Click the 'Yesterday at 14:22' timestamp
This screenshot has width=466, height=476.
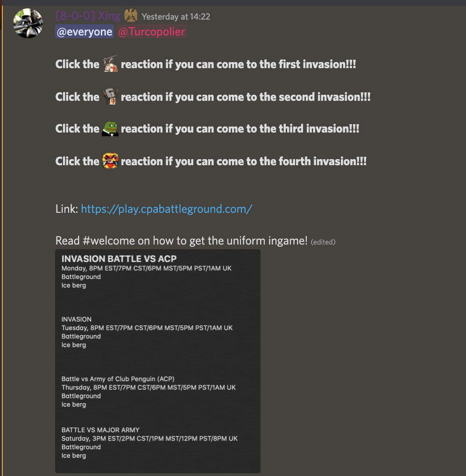[x=176, y=17]
